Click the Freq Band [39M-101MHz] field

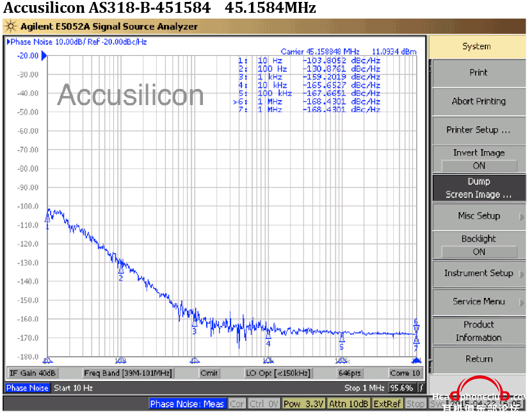point(128,373)
